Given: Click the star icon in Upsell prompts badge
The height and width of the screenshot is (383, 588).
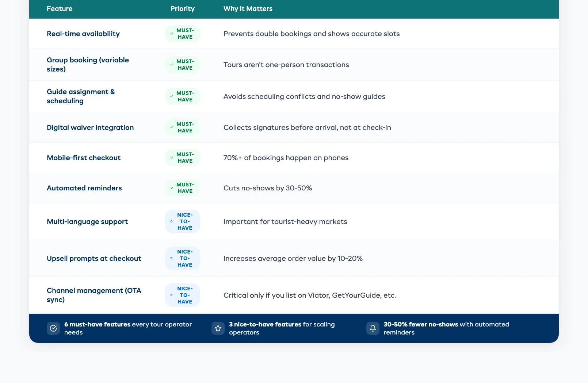Looking at the screenshot, I should click(171, 258).
